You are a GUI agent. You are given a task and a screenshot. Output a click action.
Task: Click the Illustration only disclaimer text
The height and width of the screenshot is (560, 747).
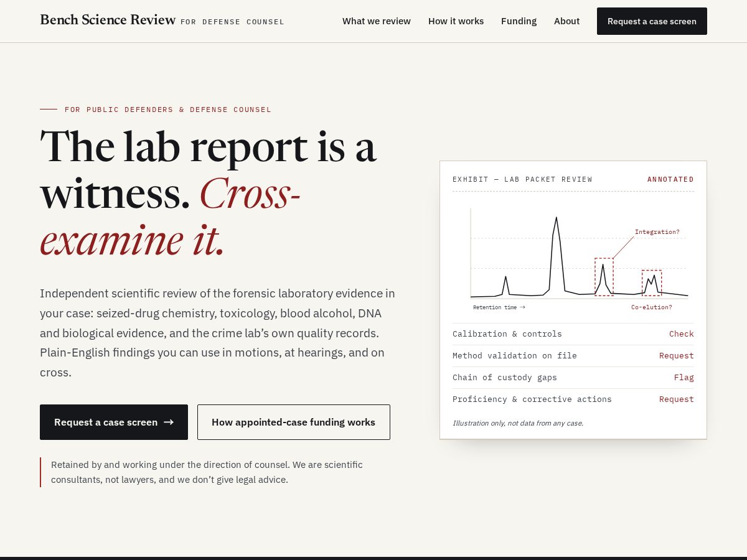coord(517,423)
